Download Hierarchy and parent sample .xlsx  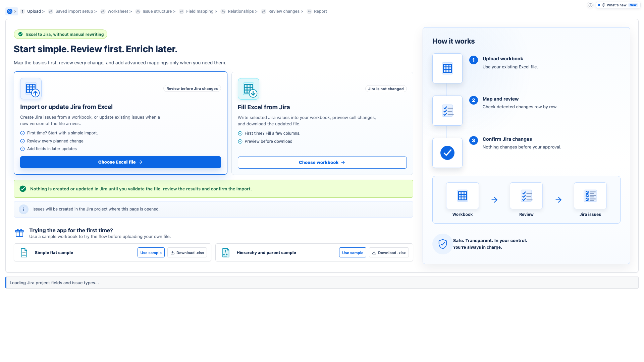389,253
